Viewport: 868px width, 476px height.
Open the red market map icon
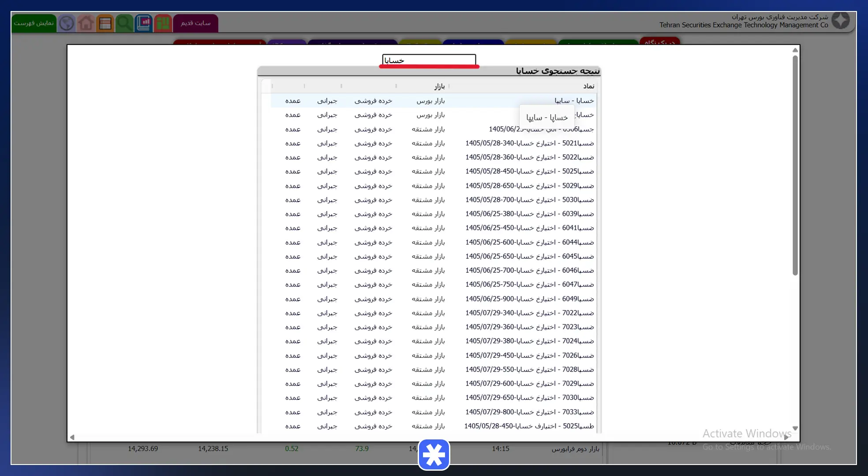coord(163,23)
